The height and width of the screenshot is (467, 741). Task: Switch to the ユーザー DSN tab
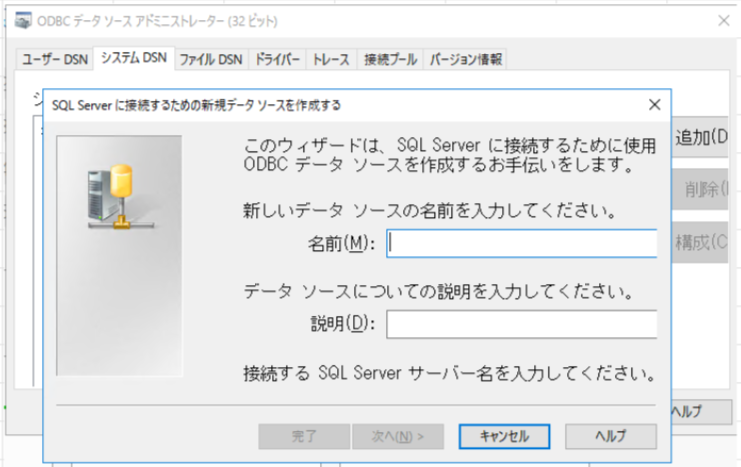(55, 59)
